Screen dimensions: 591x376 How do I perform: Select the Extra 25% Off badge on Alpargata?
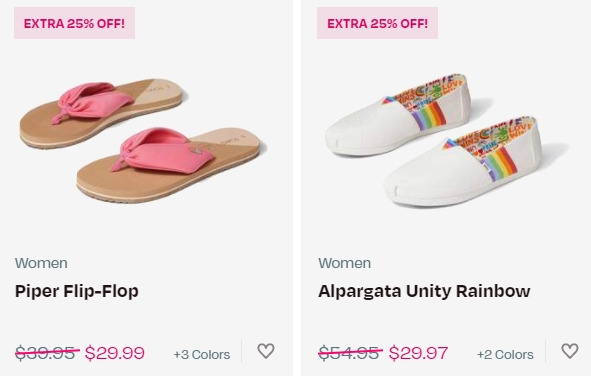pyautogui.click(x=377, y=23)
